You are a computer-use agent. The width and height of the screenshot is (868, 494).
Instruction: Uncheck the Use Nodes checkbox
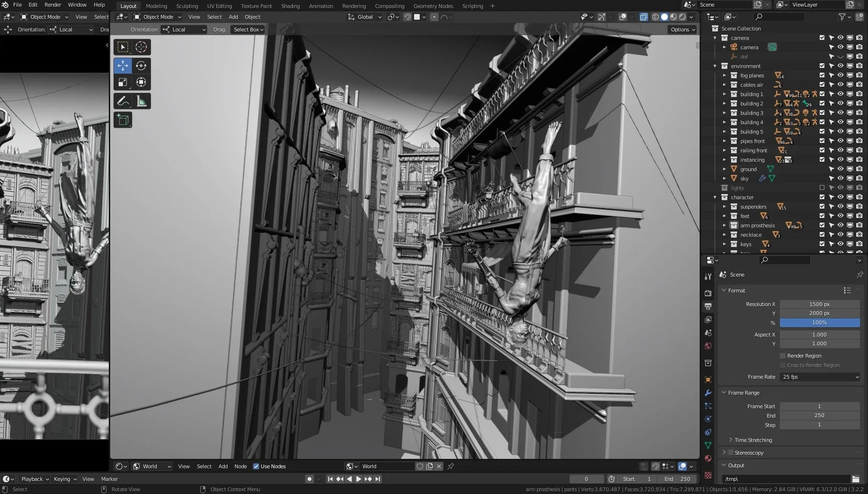click(256, 466)
